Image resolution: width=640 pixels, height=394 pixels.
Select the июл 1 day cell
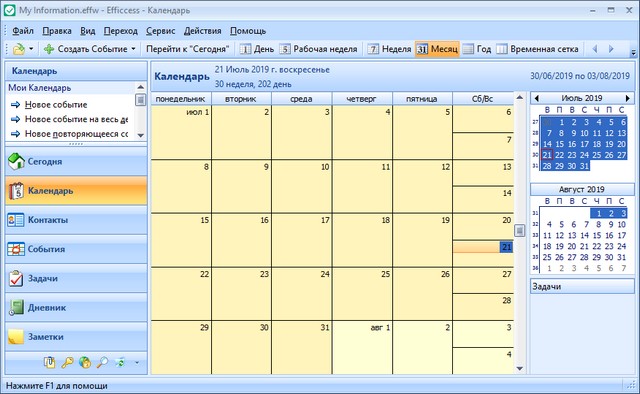(x=181, y=132)
